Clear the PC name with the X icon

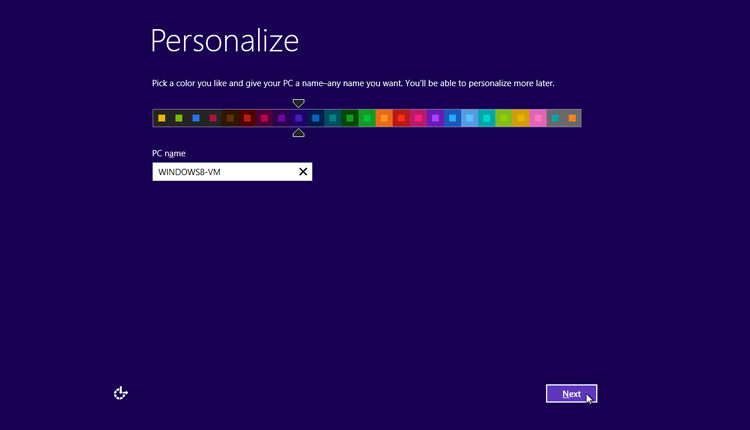coord(303,172)
